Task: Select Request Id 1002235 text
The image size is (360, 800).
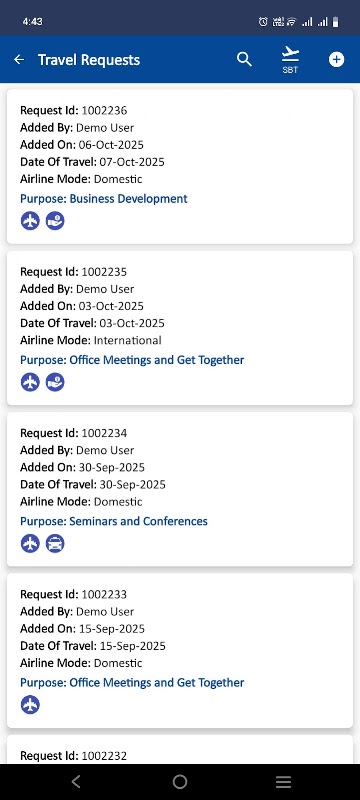Action: [73, 271]
